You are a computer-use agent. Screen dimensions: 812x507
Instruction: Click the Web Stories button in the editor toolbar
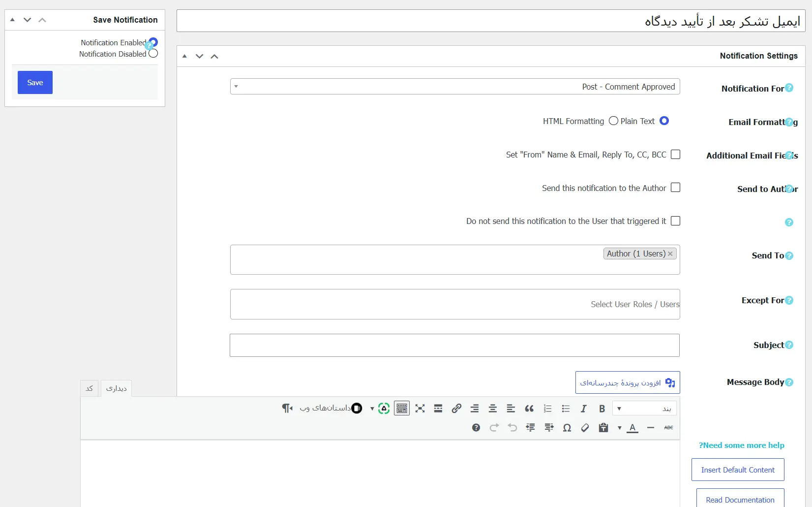click(x=331, y=408)
